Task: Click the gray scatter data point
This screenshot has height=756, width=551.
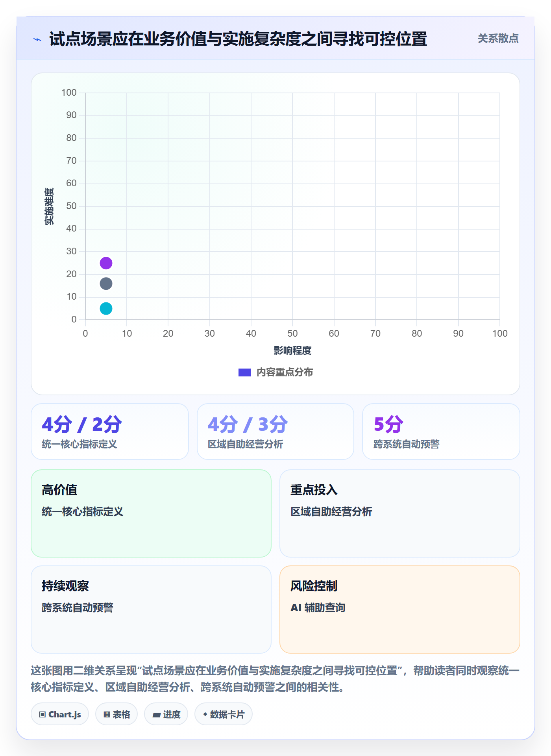Action: [106, 283]
